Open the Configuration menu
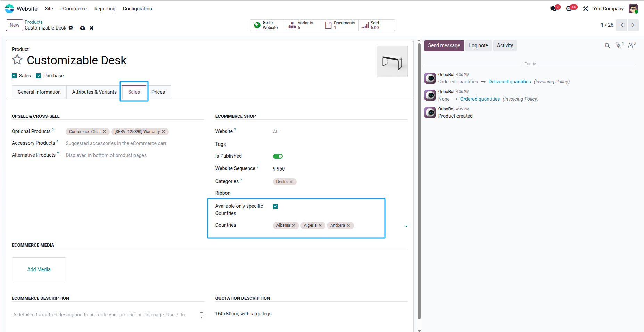The width and height of the screenshot is (644, 332). click(137, 9)
